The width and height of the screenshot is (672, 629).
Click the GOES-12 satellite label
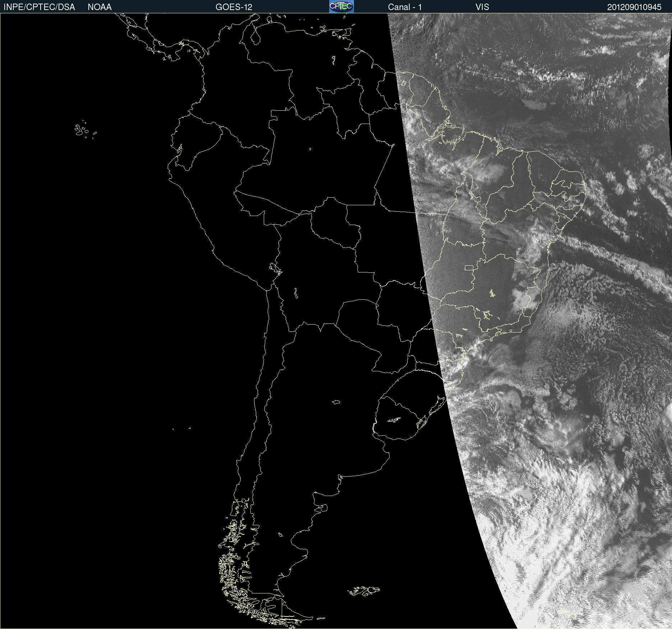[x=234, y=7]
